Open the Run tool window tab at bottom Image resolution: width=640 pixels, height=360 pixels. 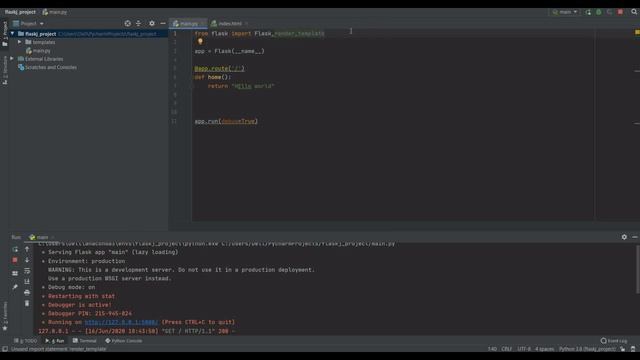55,341
